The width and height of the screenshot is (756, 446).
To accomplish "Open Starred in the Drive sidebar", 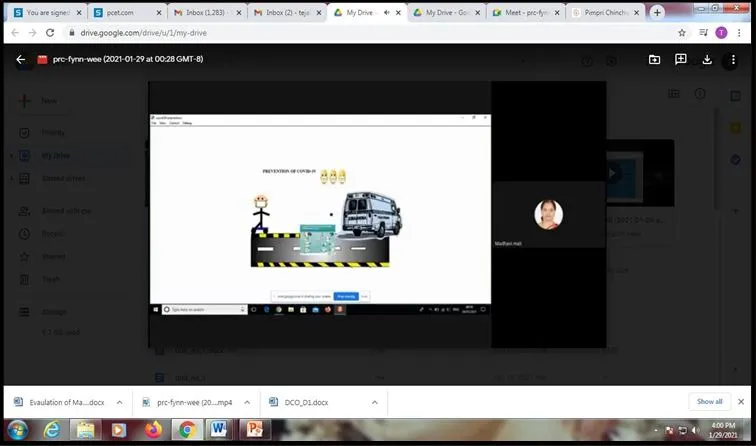I will [x=53, y=257].
